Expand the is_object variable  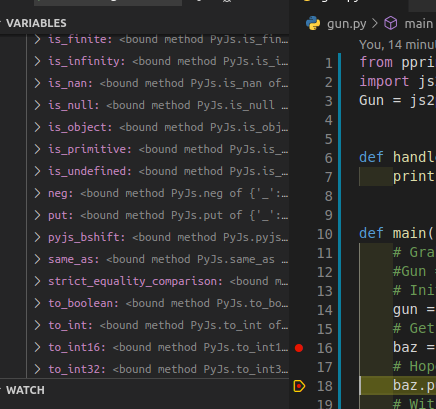[x=37, y=127]
